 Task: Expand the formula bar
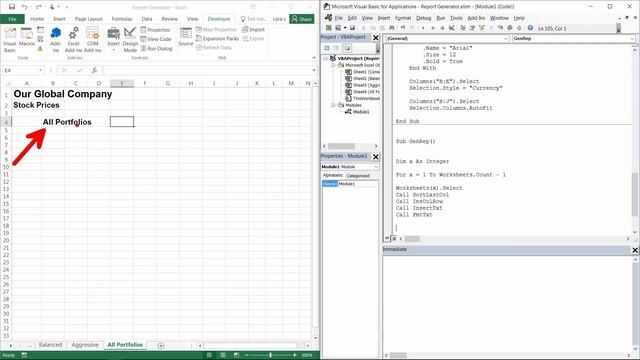pyautogui.click(x=314, y=71)
